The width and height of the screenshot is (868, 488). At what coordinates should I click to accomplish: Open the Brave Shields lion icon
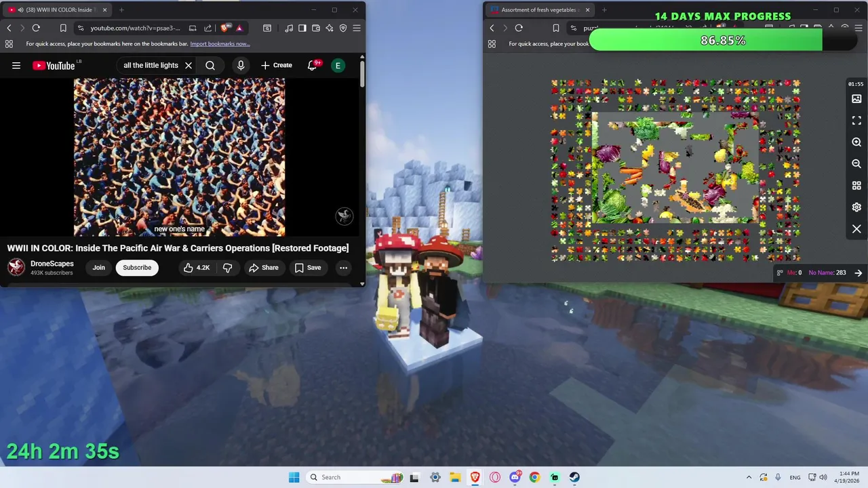tap(226, 28)
